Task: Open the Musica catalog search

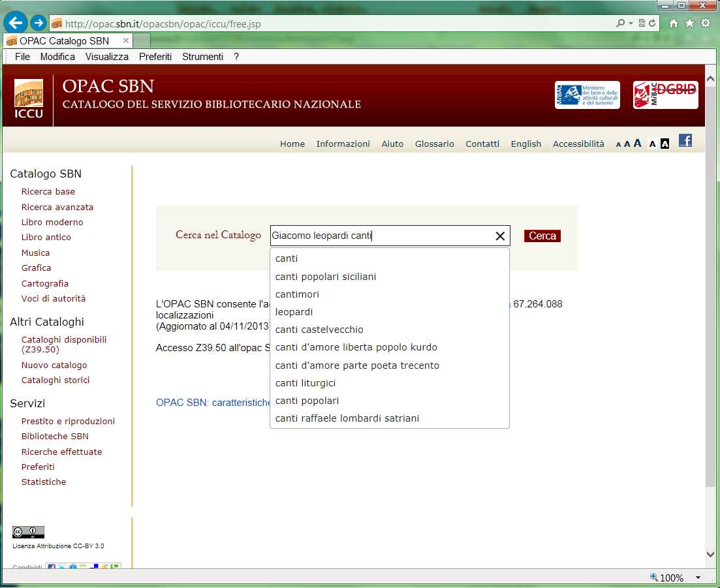Action: [35, 253]
